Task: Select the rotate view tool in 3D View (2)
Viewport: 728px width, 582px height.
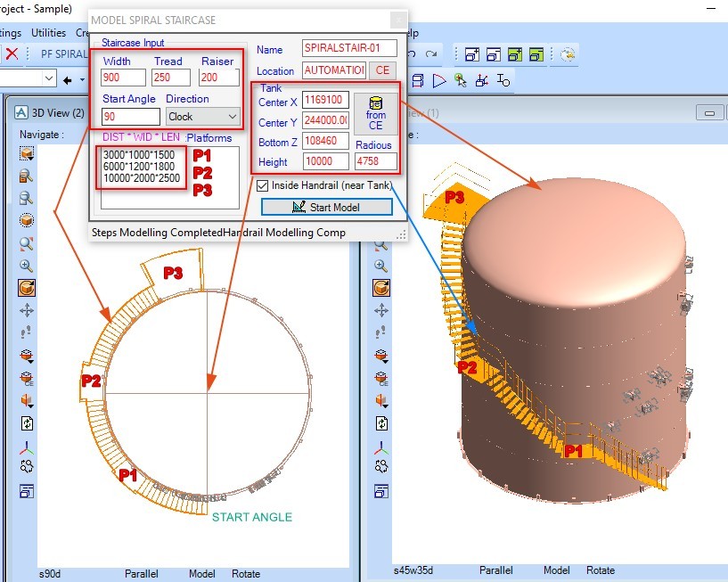Action: coord(27,288)
